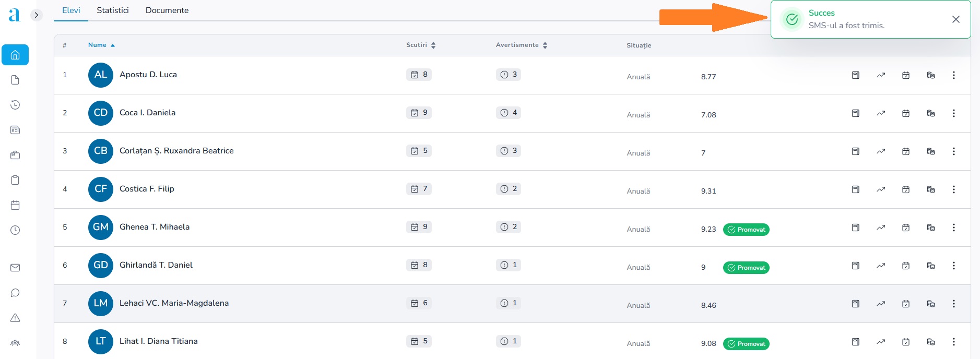Click the documents icon for Ghenea T. Mihaela

930,228
